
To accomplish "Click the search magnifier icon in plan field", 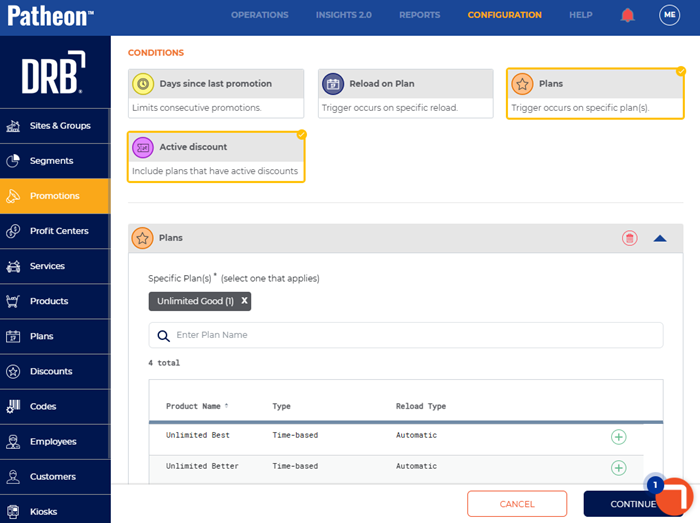I will tap(163, 336).
